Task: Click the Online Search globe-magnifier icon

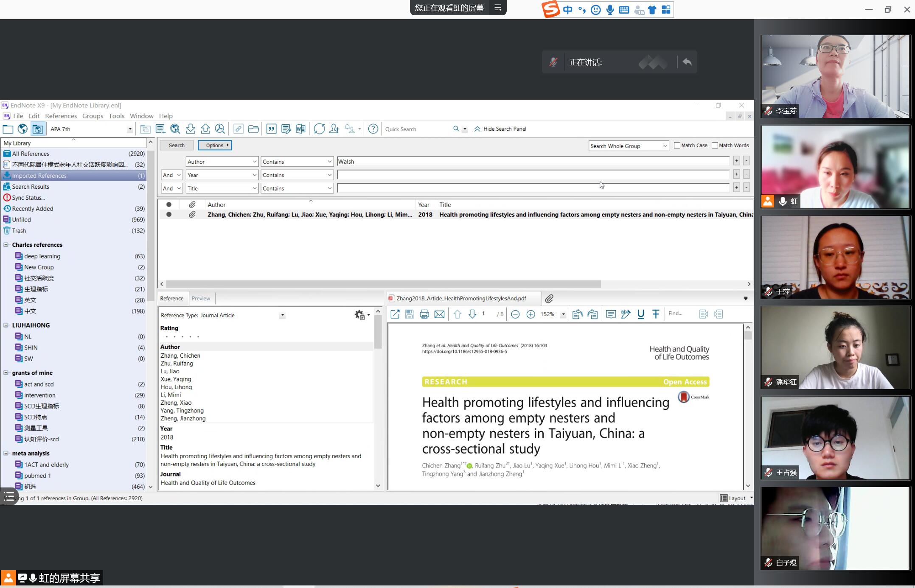Action: (x=175, y=129)
